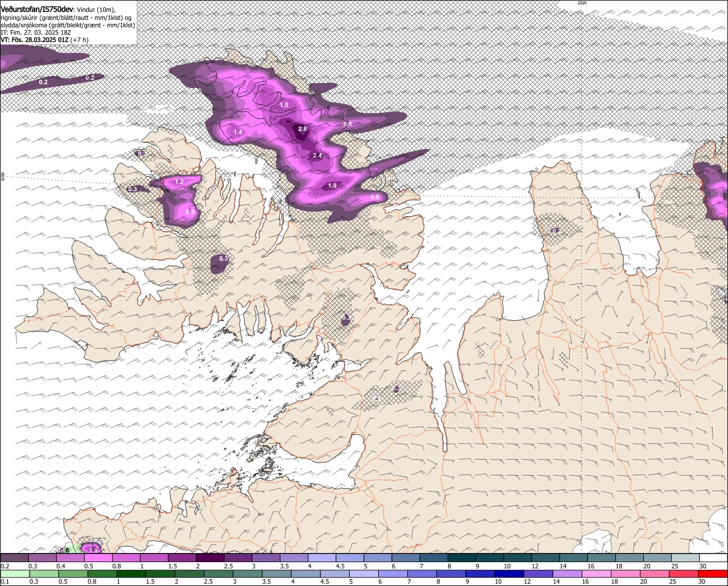Pick the royal blue 9 rain swatch

[481, 574]
